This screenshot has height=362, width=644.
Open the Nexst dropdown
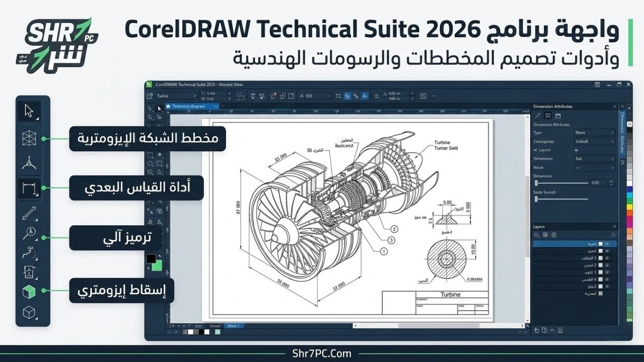click(595, 167)
